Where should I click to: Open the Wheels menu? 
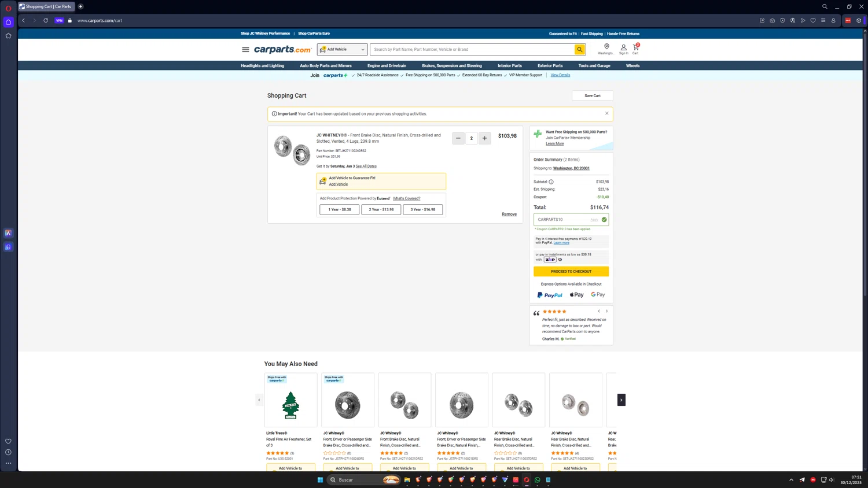[632, 66]
